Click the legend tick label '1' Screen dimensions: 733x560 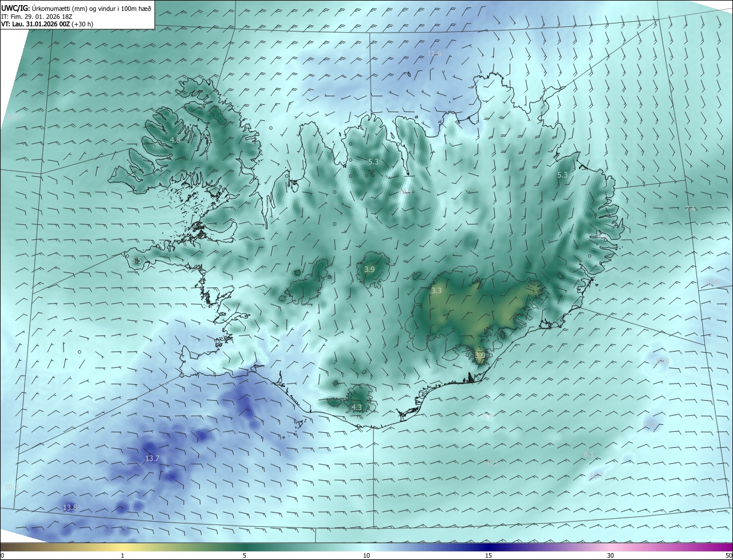(123, 555)
